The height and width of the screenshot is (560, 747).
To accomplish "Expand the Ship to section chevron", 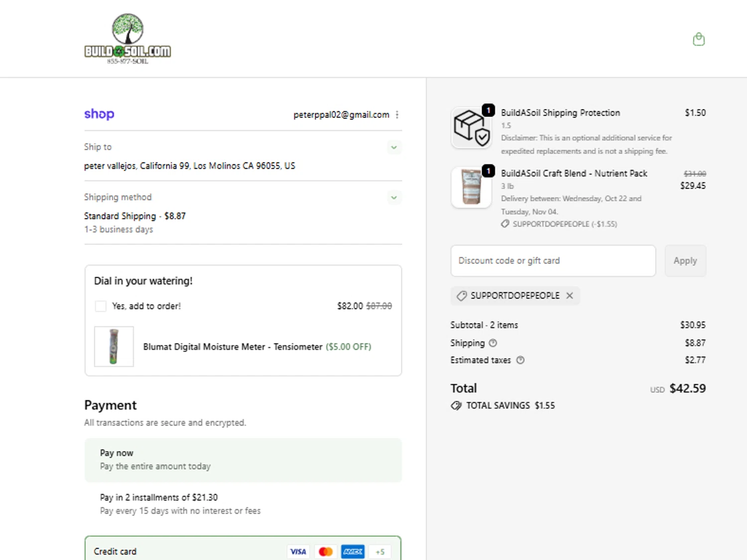I will pyautogui.click(x=394, y=147).
